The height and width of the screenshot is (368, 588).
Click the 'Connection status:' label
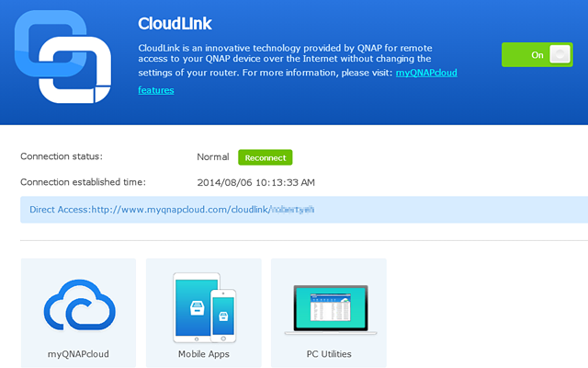point(62,156)
